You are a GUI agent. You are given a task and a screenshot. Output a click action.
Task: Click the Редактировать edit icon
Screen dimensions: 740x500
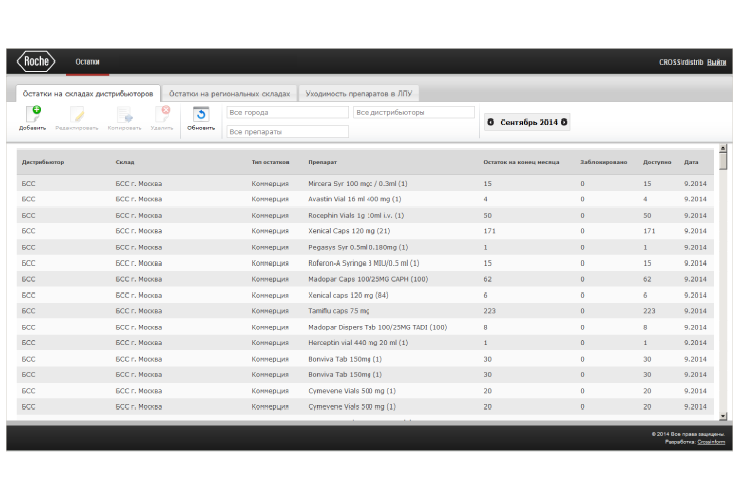pos(75,116)
